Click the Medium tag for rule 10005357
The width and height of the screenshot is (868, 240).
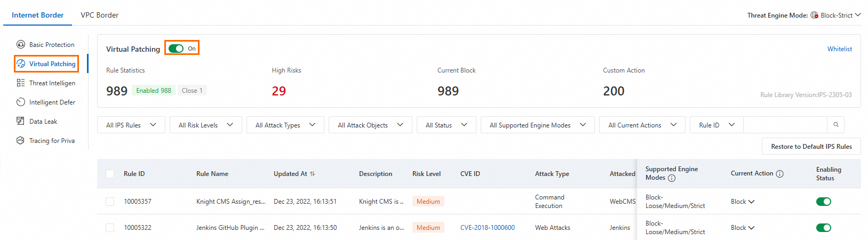pos(428,202)
